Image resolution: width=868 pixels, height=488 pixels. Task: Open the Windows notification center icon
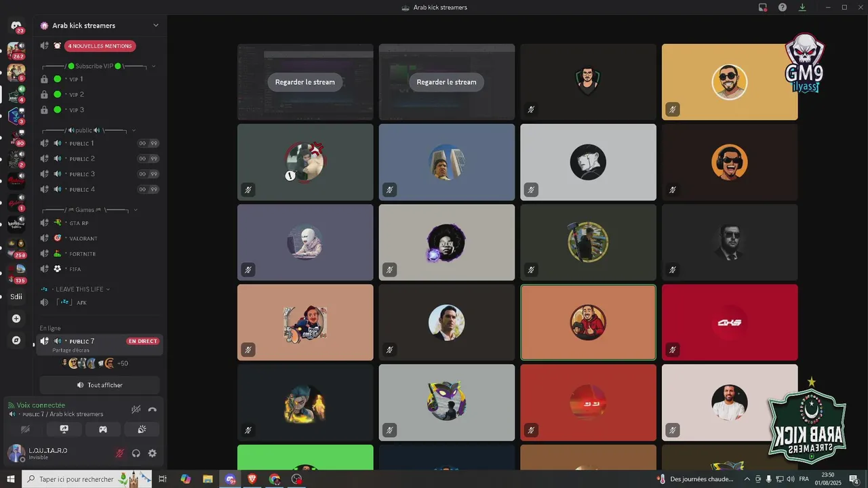[854, 479]
